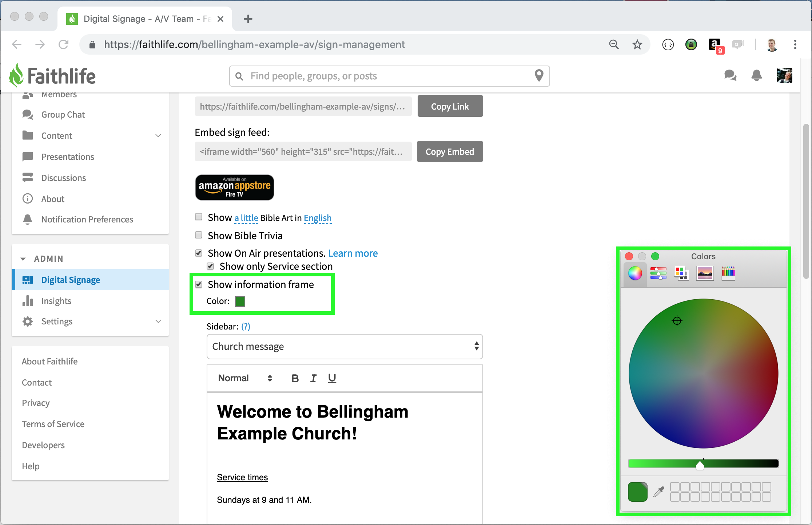The height and width of the screenshot is (525, 812).
Task: Enable the Show Bible Trivia checkbox
Action: click(199, 235)
